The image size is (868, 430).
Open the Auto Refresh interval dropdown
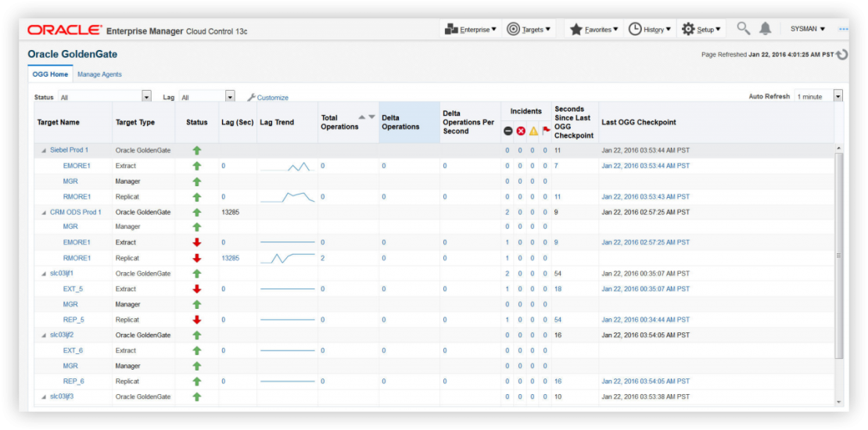click(838, 96)
